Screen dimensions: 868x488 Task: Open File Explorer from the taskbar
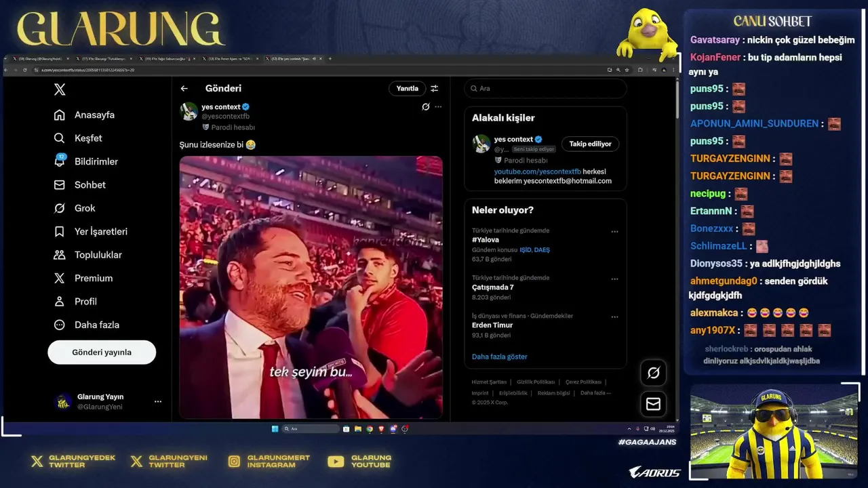click(x=358, y=429)
